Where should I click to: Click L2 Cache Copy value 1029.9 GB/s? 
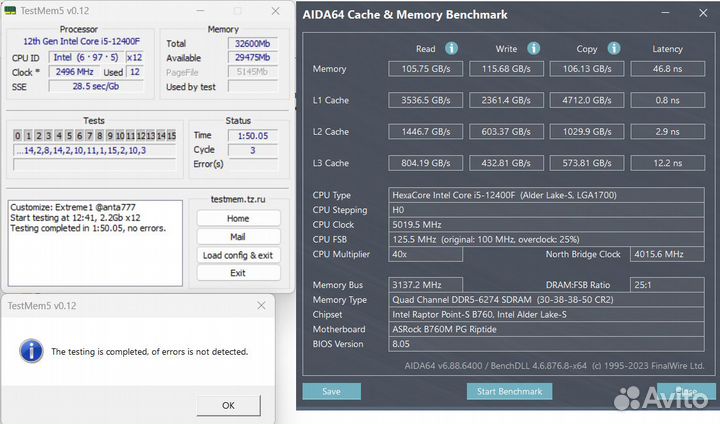(x=587, y=131)
